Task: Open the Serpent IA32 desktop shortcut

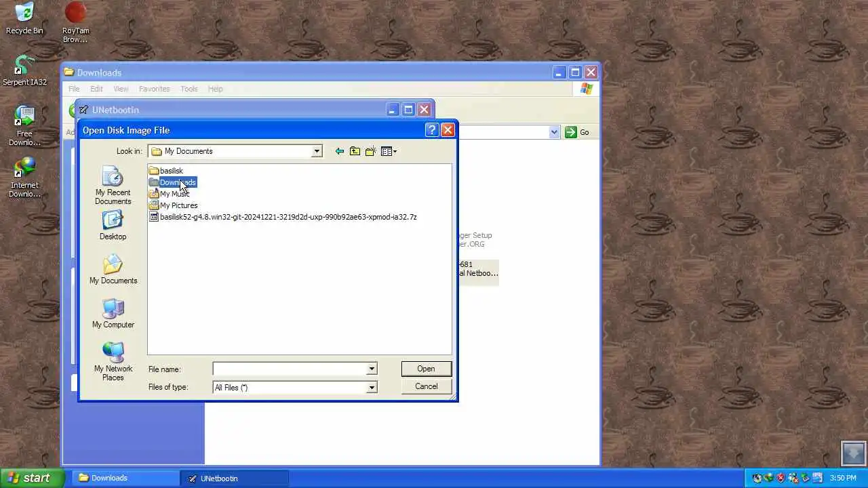Action: 24,70
